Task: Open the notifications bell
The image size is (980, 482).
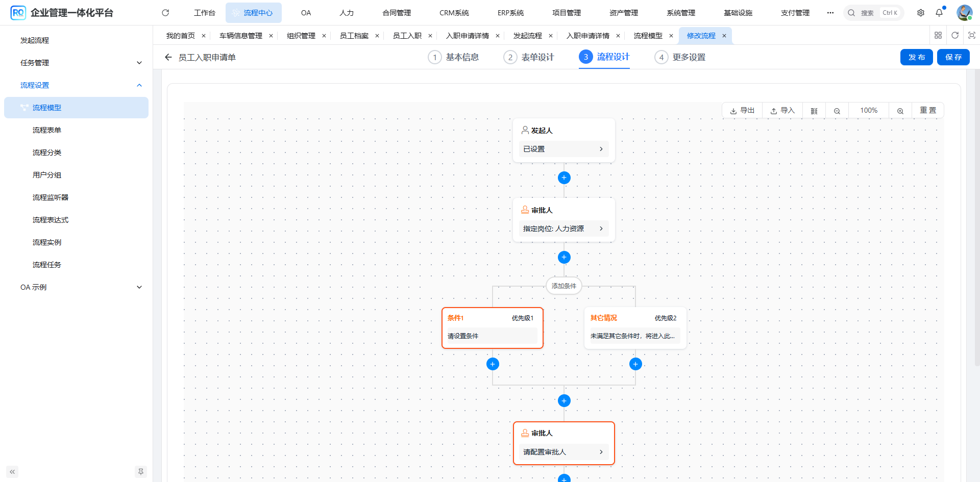Action: (939, 13)
